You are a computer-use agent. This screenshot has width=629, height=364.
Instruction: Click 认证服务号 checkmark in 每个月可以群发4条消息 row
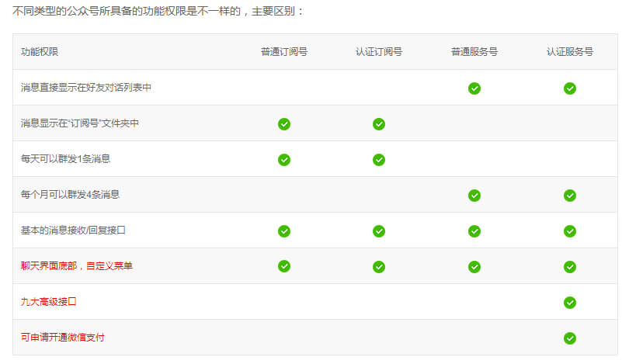click(570, 196)
